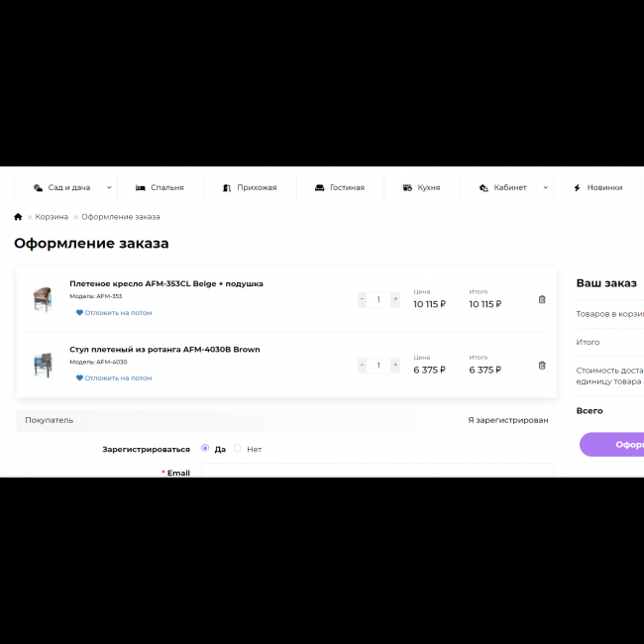This screenshot has width=644, height=644.
Task: Select the "Да" registration radio button
Action: point(205,449)
